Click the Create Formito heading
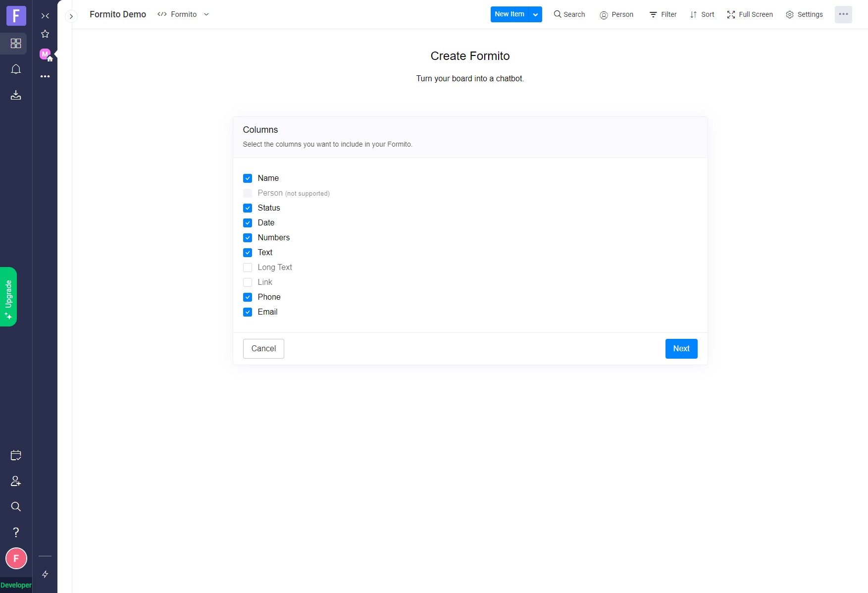Screen dimensions: 868x593 470,56
